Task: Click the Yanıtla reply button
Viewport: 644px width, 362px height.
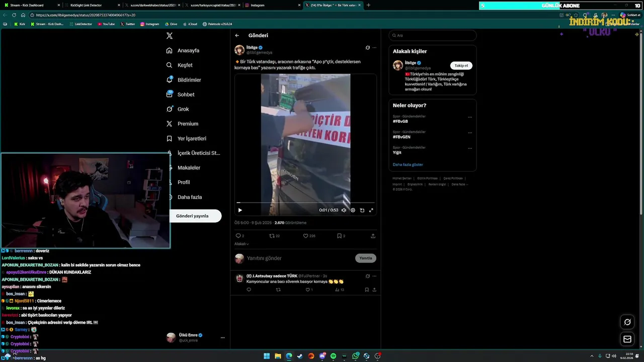Action: [x=366, y=258]
